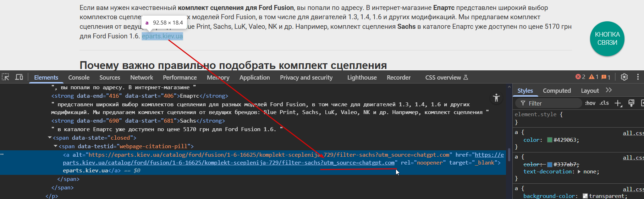Collapse the span data-state closed node
The image size is (644, 199).
pyautogui.click(x=50, y=138)
